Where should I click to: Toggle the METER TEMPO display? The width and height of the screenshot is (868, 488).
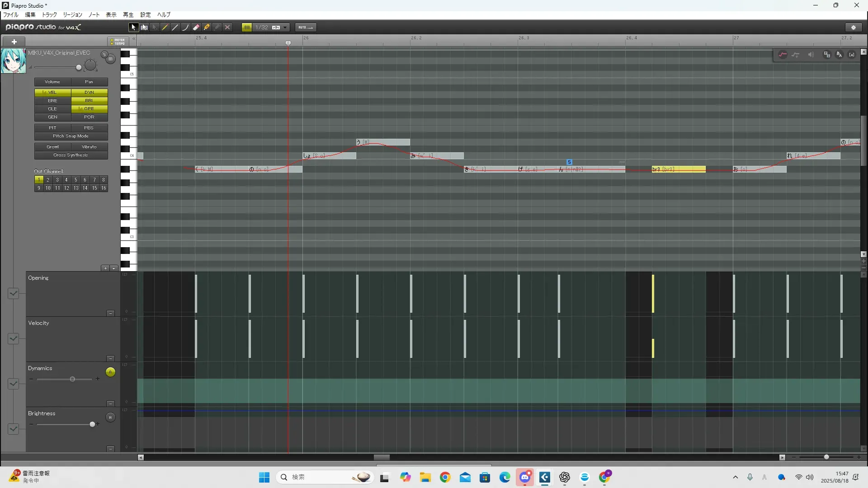tap(118, 42)
